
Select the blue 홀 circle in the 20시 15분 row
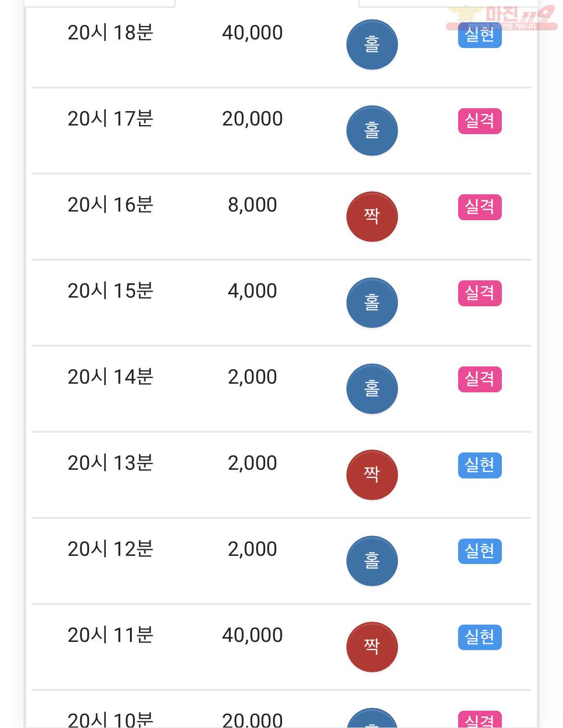pos(372,303)
